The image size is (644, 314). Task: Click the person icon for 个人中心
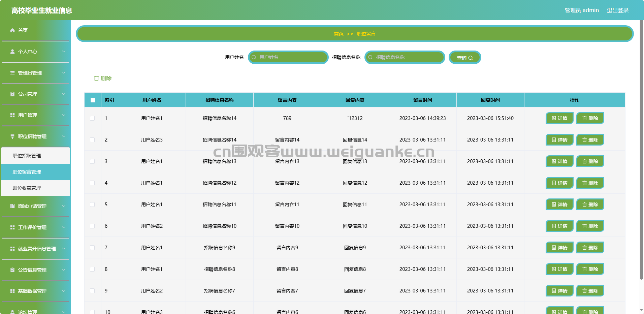coord(12,52)
